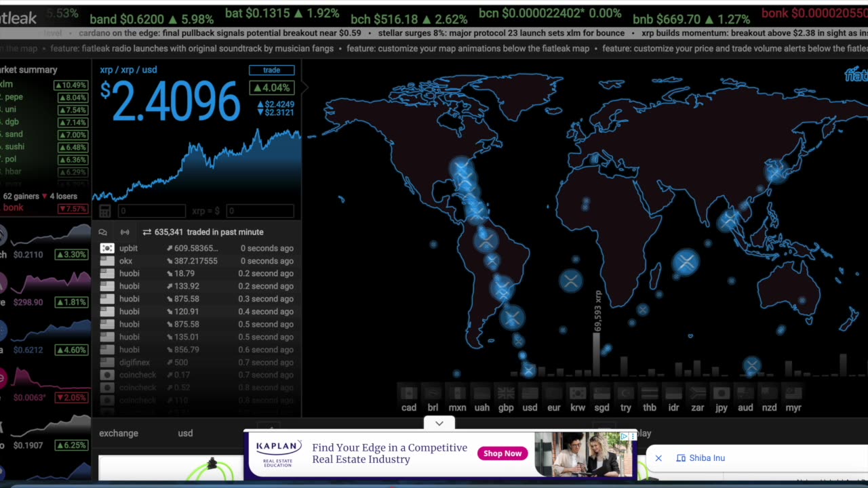
Task: Select the krw currency flag
Action: tap(578, 394)
